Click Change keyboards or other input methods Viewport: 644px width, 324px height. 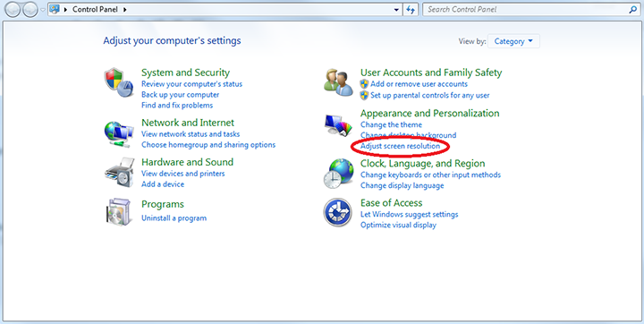(x=430, y=175)
